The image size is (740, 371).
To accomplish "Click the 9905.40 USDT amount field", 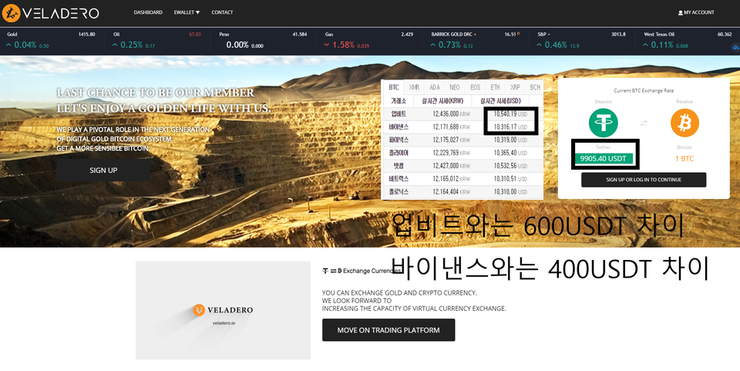I will pyautogui.click(x=603, y=159).
